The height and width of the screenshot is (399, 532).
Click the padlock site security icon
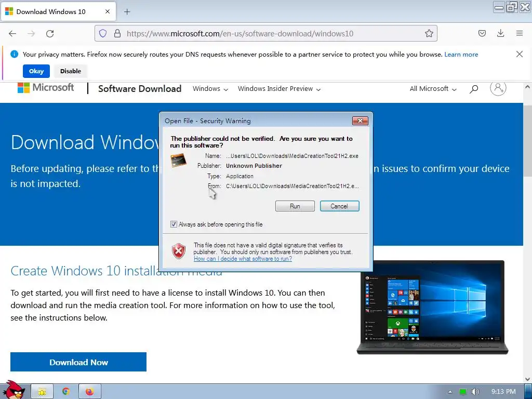(117, 33)
